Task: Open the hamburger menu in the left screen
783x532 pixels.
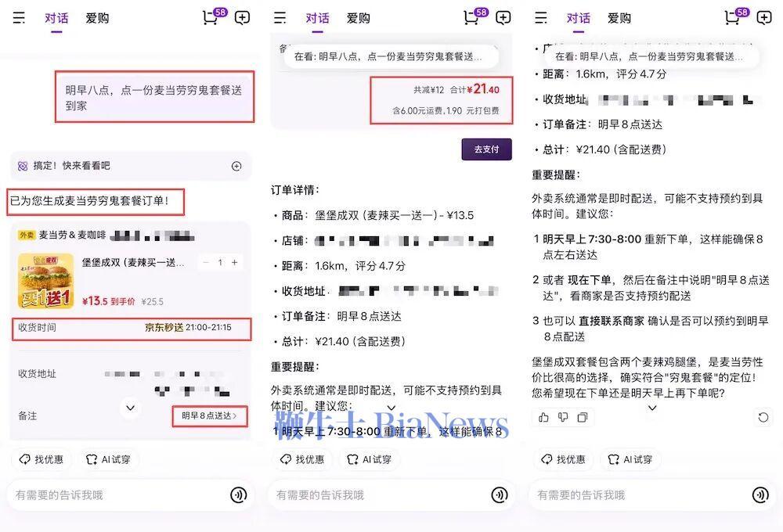Action: coord(19,18)
